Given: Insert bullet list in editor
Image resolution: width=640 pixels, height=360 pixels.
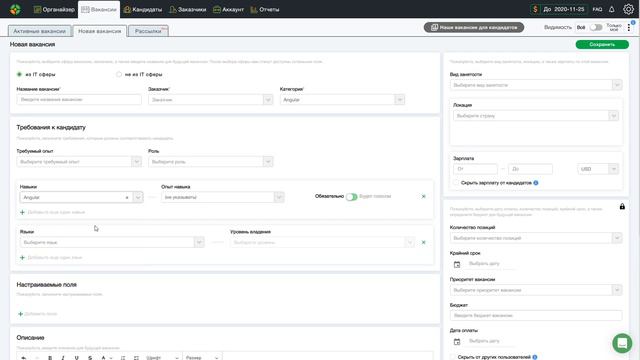Looking at the screenshot, I should coord(136,358).
